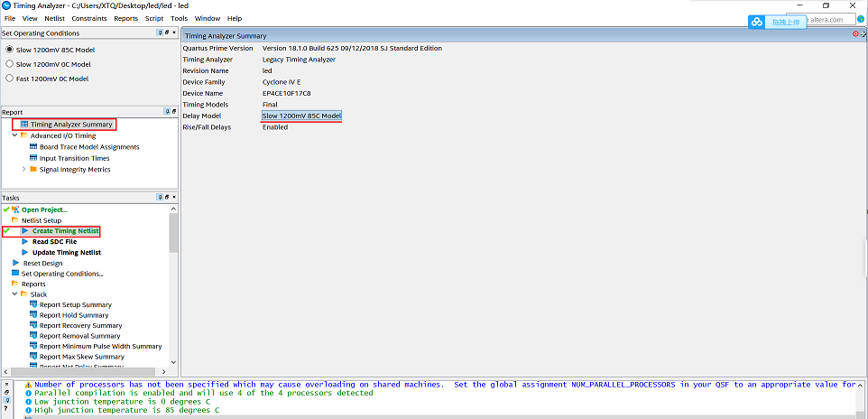868x419 pixels.
Task: Select Report Removal Summary task text
Action: click(x=79, y=336)
